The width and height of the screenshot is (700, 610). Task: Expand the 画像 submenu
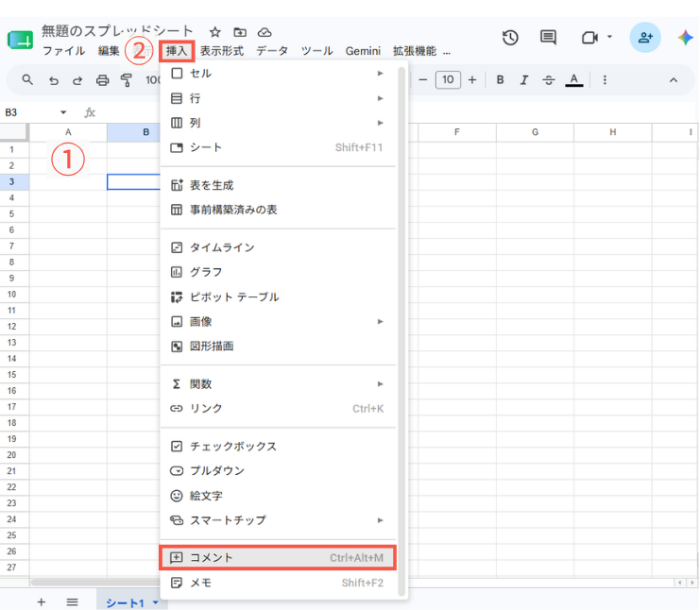tap(278, 321)
